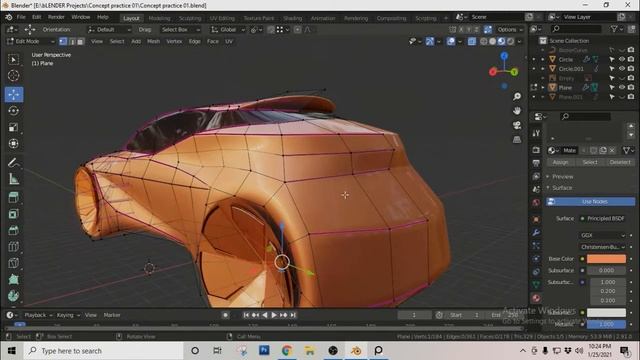Open the Tool properties tab
Image resolution: width=640 pixels, height=360 pixels.
click(x=536, y=133)
